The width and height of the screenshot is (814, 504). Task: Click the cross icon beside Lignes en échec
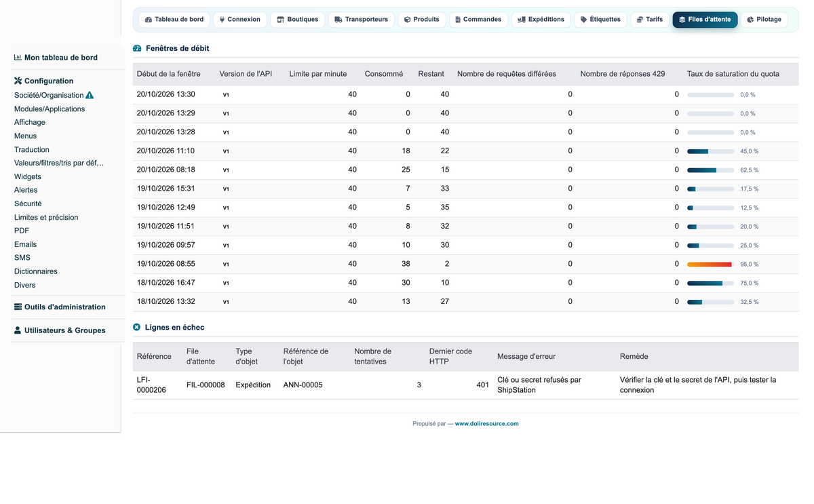pos(137,327)
